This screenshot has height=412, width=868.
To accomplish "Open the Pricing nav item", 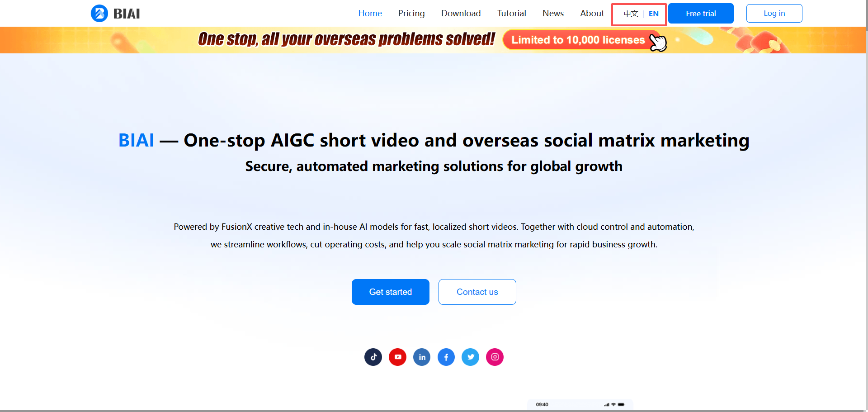I will [411, 14].
